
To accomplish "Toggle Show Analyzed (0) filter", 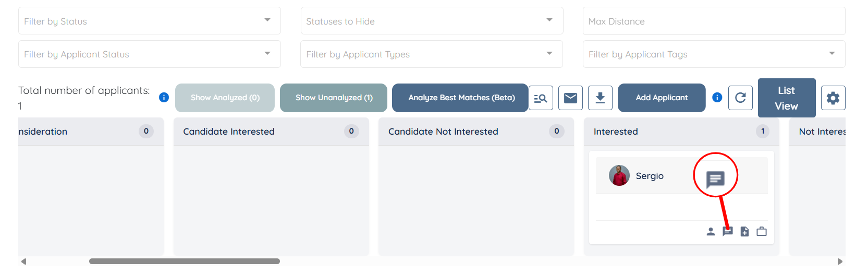I will tap(225, 98).
